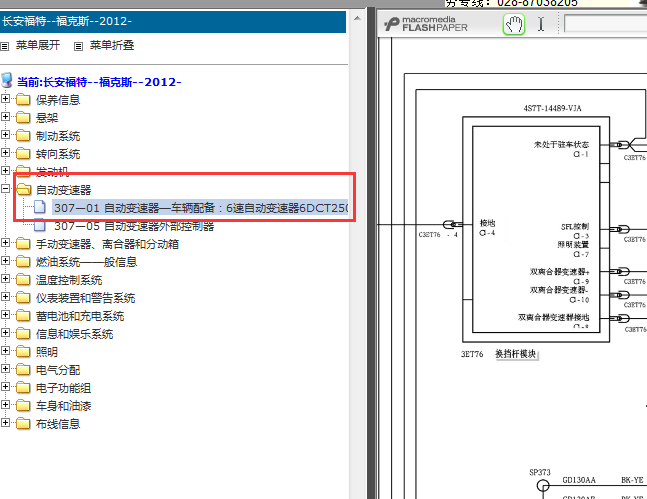The height and width of the screenshot is (499, 647).
Task: Click the 保养信息 folder icon
Action: [23, 100]
